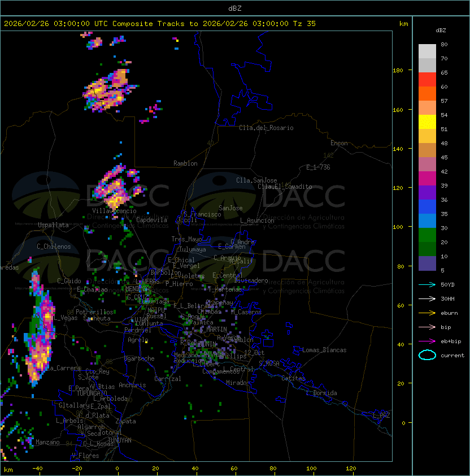This screenshot has width=470, height=476.
Task: Click the 'V_Flores' place label
Action: (85, 456)
